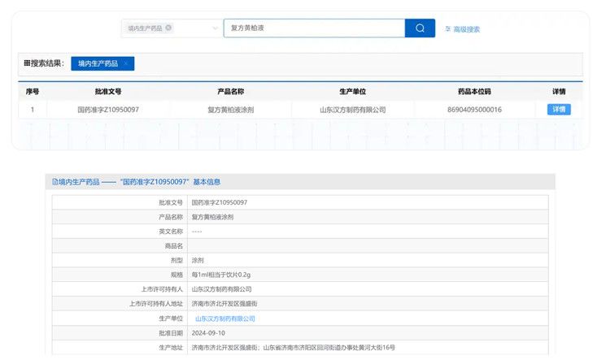The width and height of the screenshot is (610, 364).
Task: Click the 批准文号 column header
Action: click(x=108, y=92)
